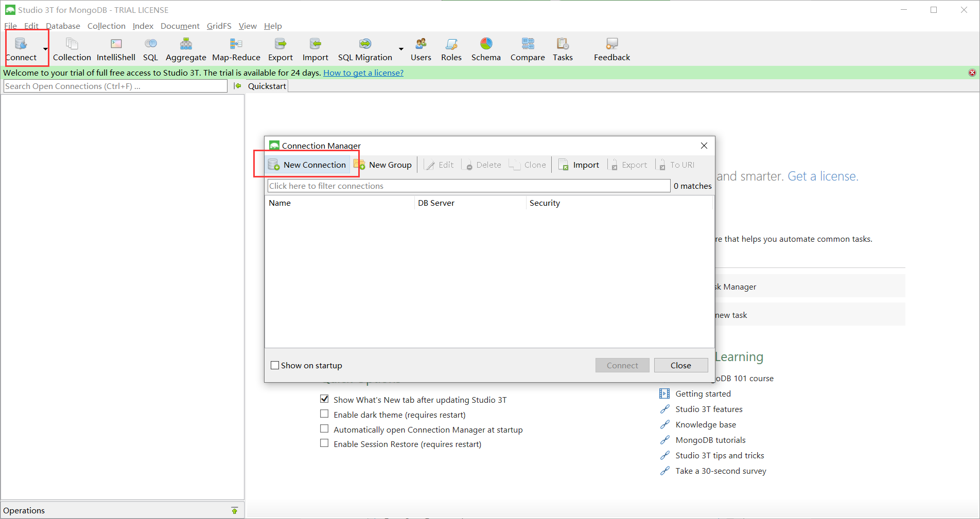Image resolution: width=980 pixels, height=519 pixels.
Task: Enable Session Restore checkbox
Action: point(324,443)
